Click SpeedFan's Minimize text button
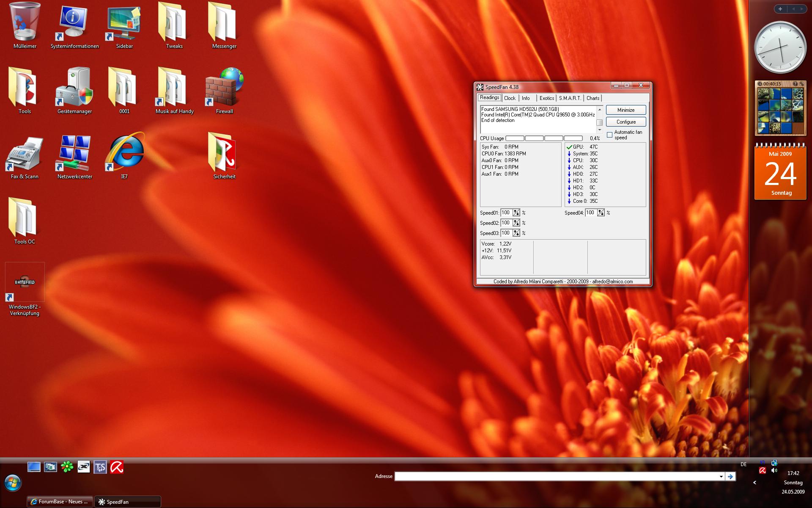 pos(626,110)
